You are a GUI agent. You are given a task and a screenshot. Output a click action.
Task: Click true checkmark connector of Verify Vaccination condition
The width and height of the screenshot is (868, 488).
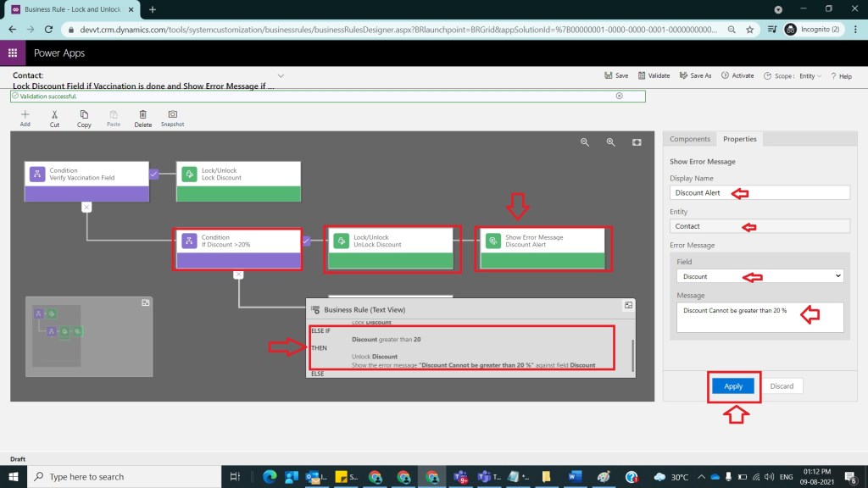[x=154, y=174]
